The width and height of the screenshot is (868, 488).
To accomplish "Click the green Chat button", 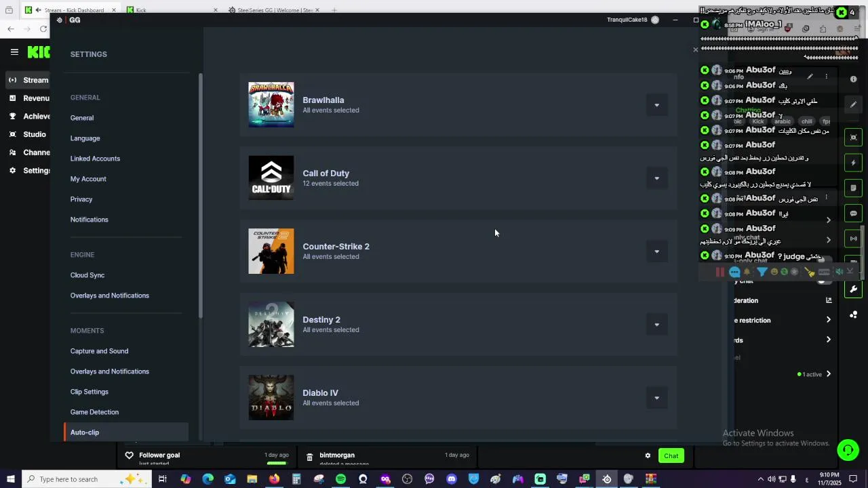I will click(x=671, y=456).
